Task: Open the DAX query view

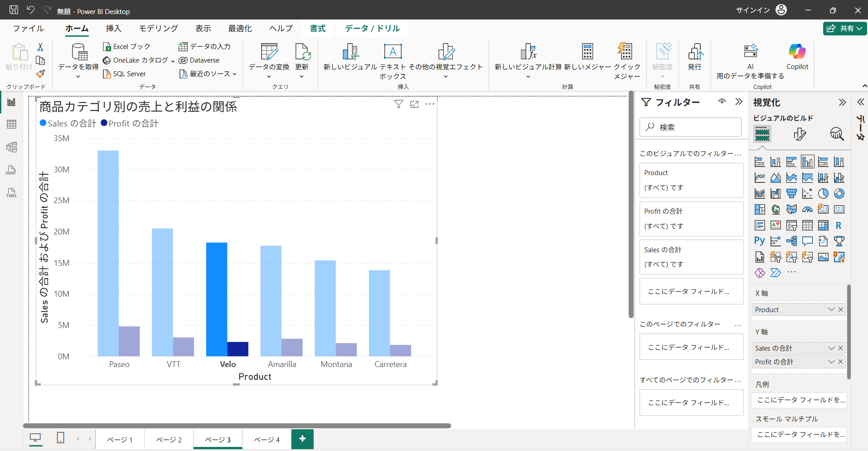Action: [x=12, y=170]
